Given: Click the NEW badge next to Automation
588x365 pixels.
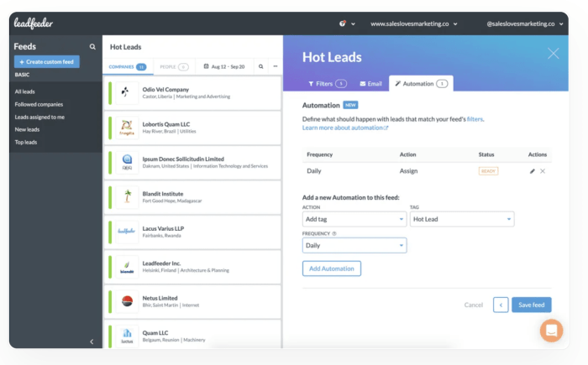Looking at the screenshot, I should 350,105.
